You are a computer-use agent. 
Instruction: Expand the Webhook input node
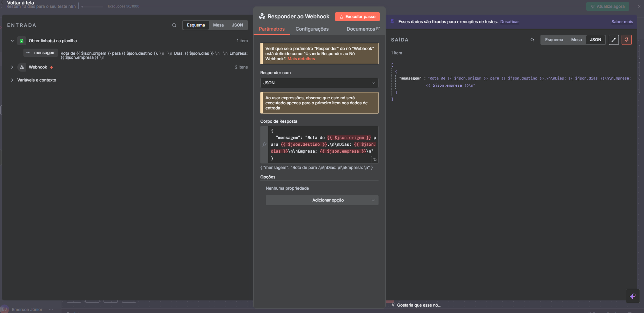tap(12, 67)
